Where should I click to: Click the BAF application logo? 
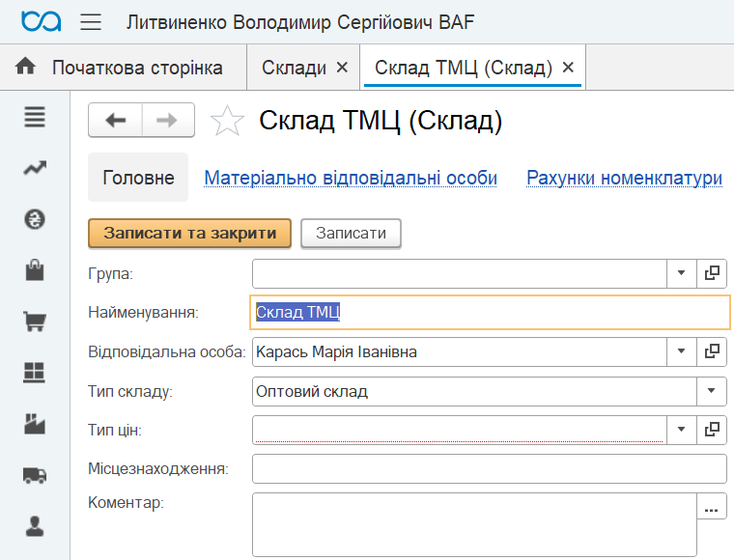tap(42, 21)
